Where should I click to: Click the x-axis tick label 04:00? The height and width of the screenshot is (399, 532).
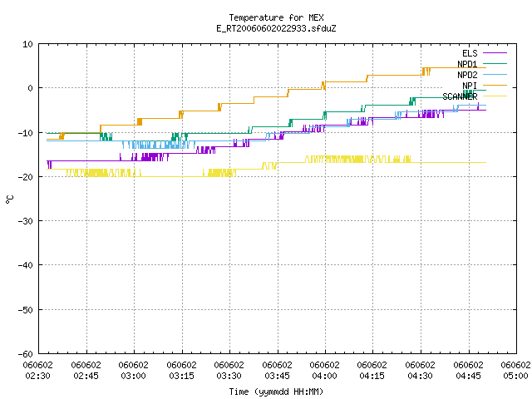point(325,376)
